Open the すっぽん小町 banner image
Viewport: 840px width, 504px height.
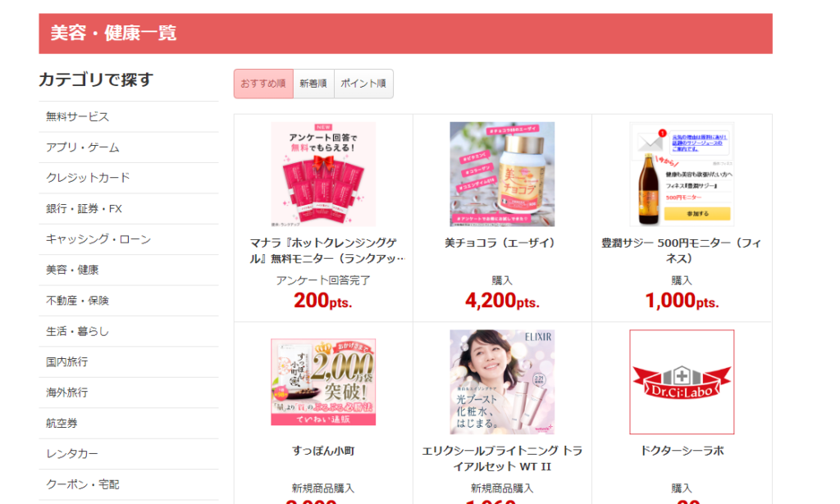323,382
